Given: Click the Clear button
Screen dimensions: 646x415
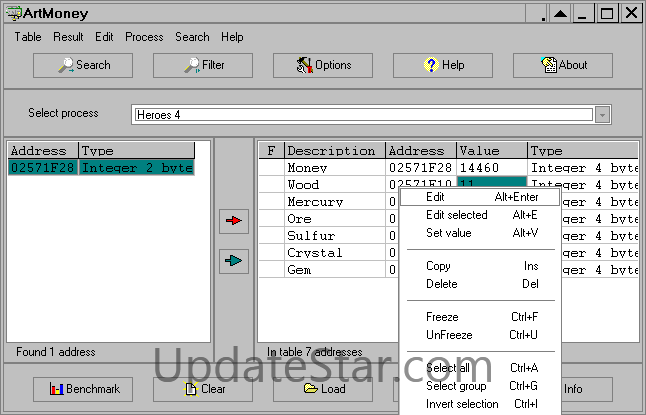Looking at the screenshot, I should [203, 389].
